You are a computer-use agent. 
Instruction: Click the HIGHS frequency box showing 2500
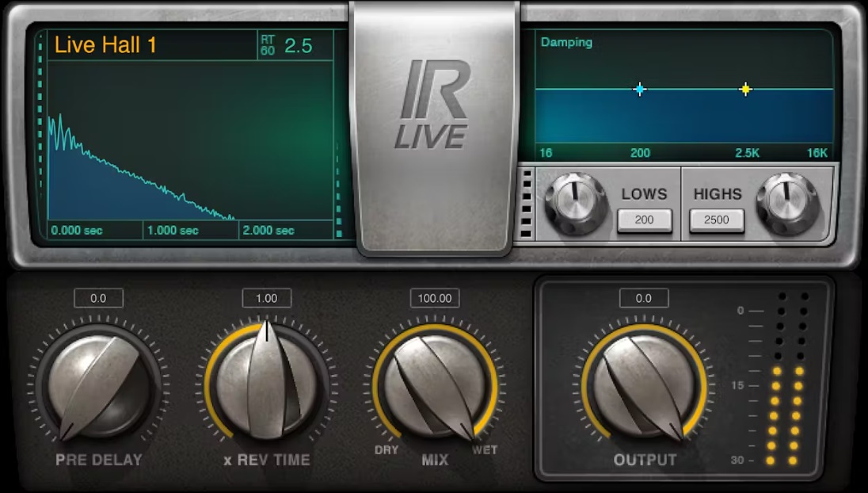716,221
